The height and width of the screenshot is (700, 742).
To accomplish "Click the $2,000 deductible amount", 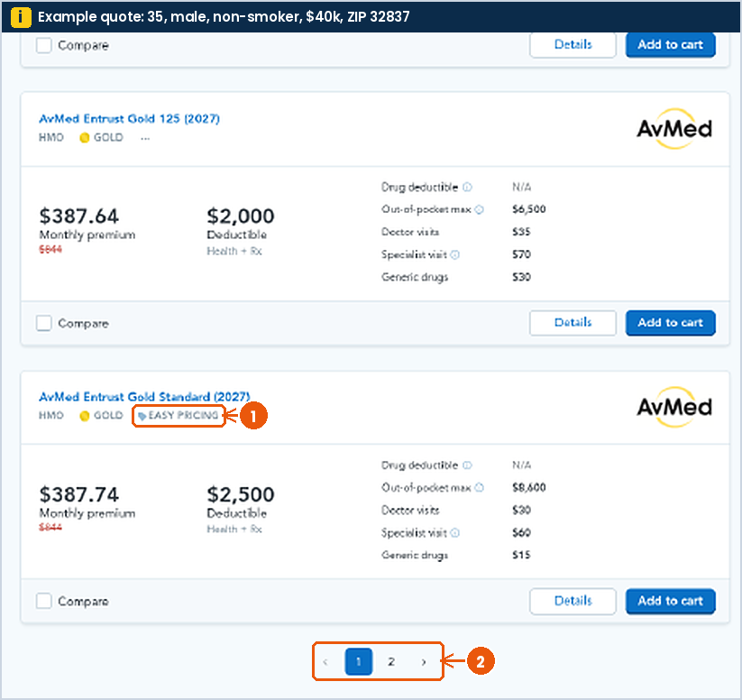I will click(241, 216).
